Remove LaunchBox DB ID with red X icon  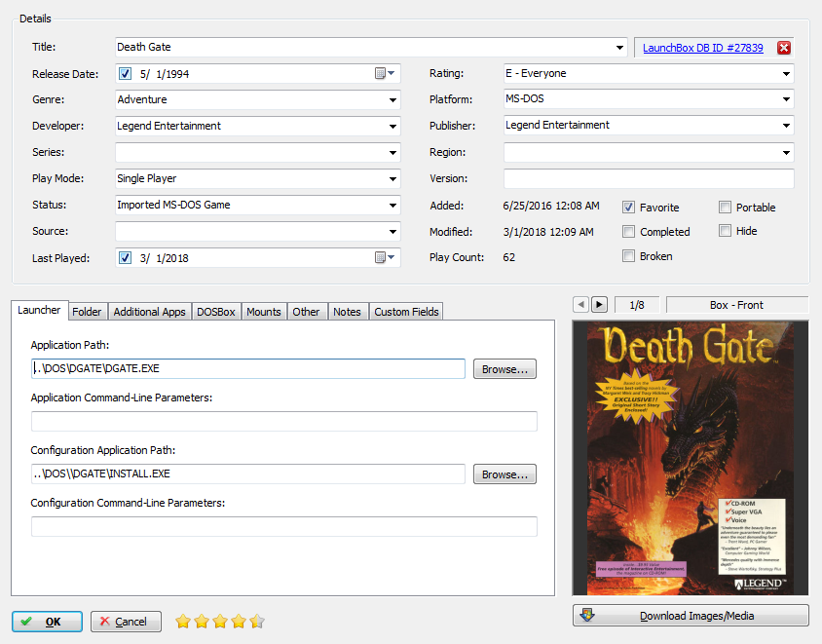[x=784, y=48]
